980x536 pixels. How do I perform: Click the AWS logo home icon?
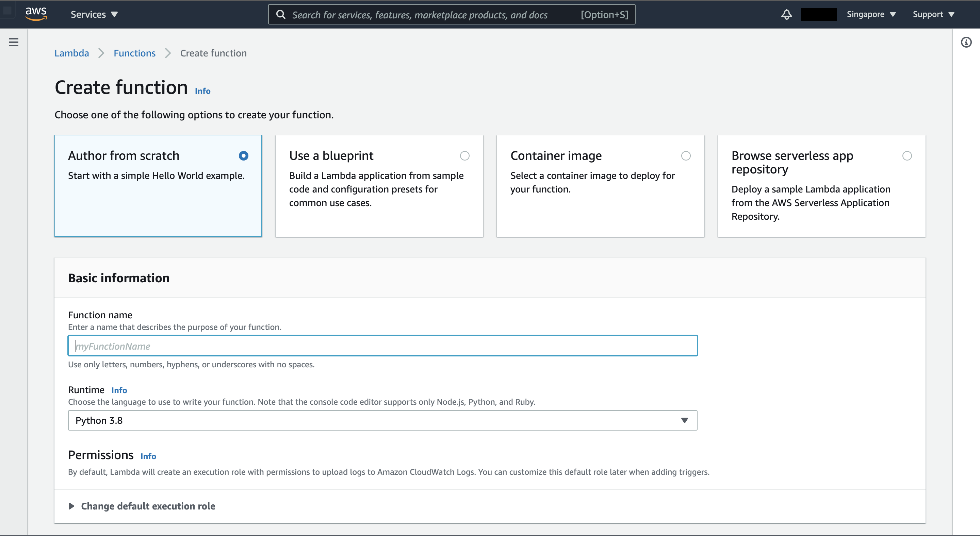pos(36,14)
